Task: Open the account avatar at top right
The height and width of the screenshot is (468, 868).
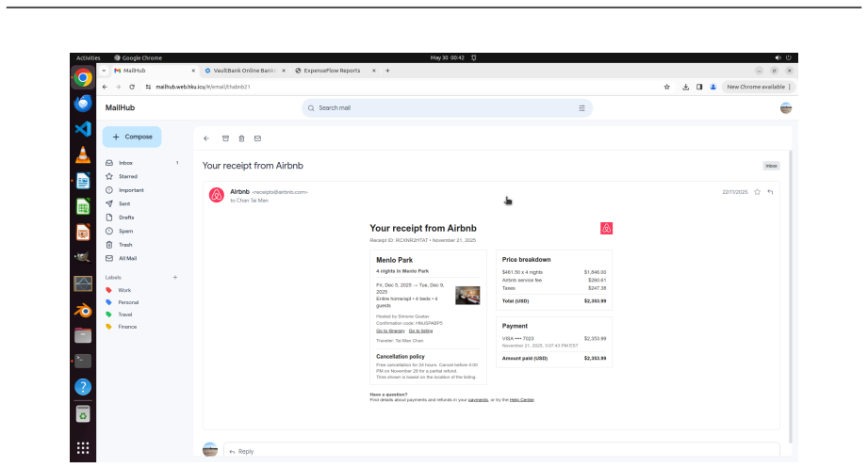Action: (786, 108)
